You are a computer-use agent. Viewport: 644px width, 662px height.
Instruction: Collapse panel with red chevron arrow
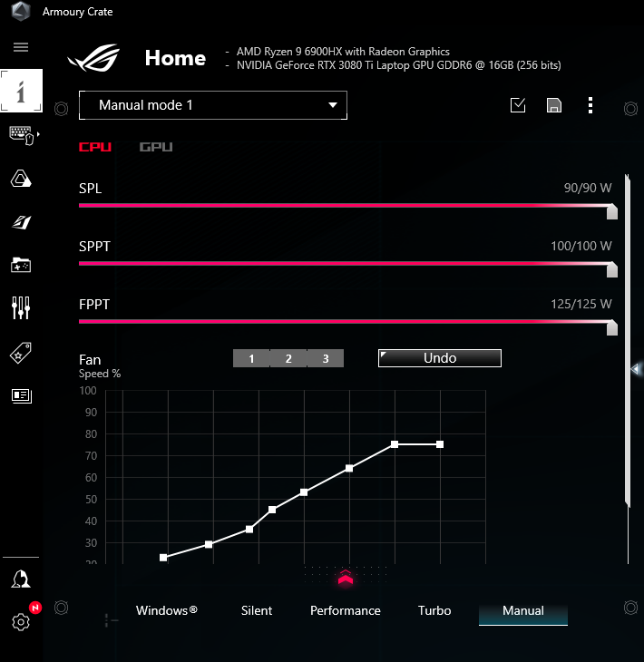click(x=346, y=578)
